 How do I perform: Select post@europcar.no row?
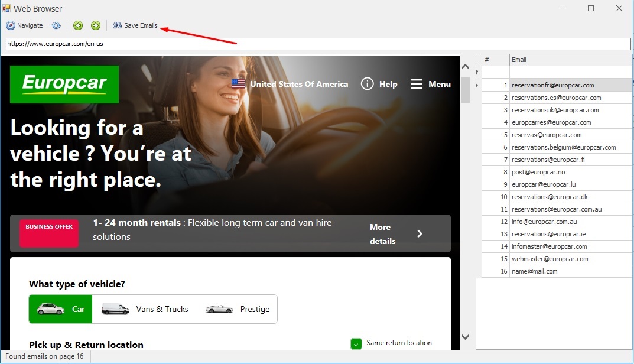[557, 172]
